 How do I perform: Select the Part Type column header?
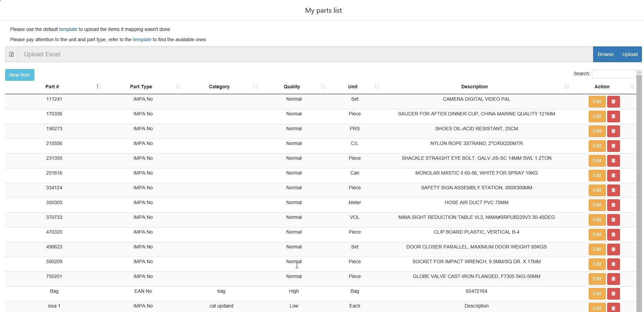141,87
